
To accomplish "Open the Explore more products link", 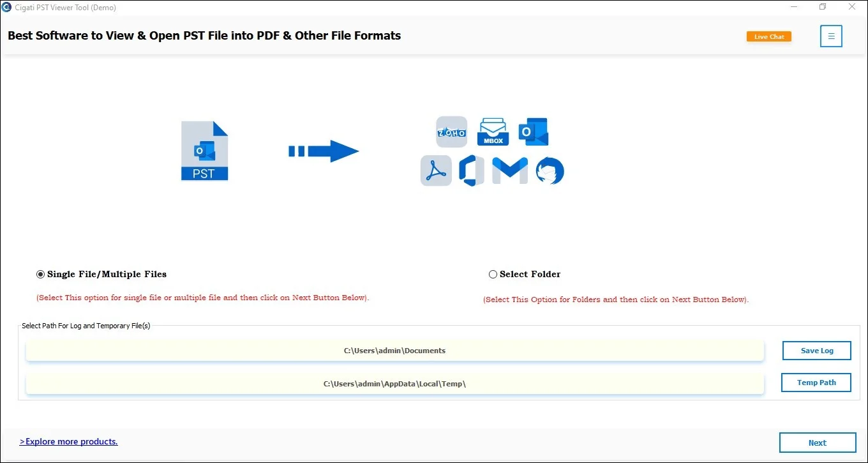I will (x=69, y=441).
